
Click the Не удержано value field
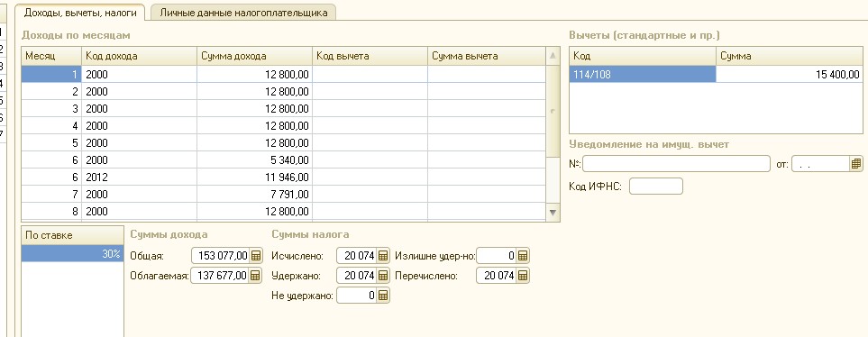[x=358, y=296]
